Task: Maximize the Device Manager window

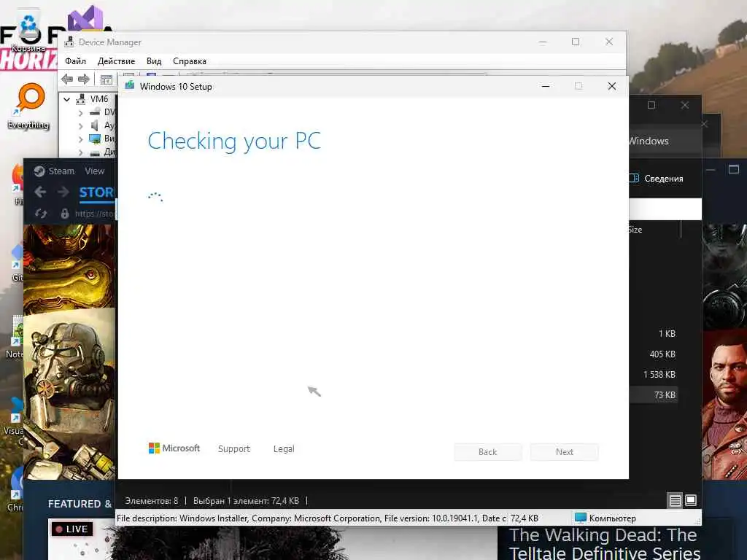Action: coord(576,42)
